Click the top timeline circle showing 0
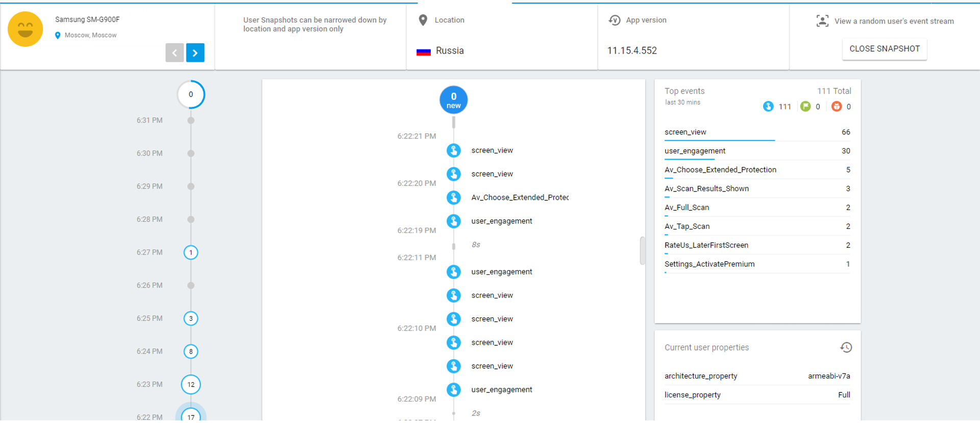Image resolution: width=980 pixels, height=423 pixels. tap(191, 95)
